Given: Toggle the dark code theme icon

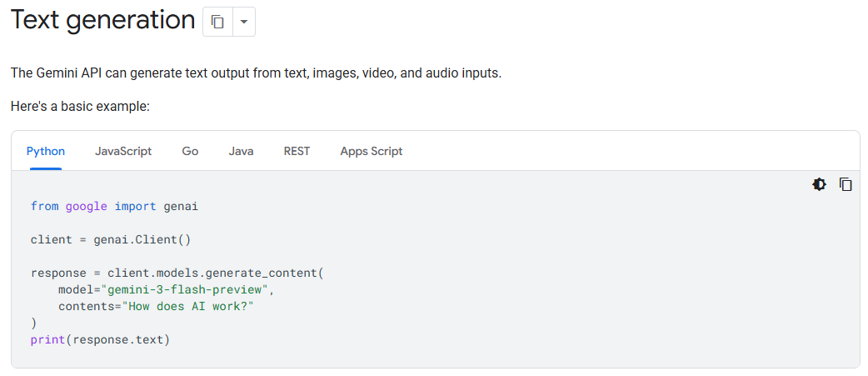Looking at the screenshot, I should click(x=819, y=184).
